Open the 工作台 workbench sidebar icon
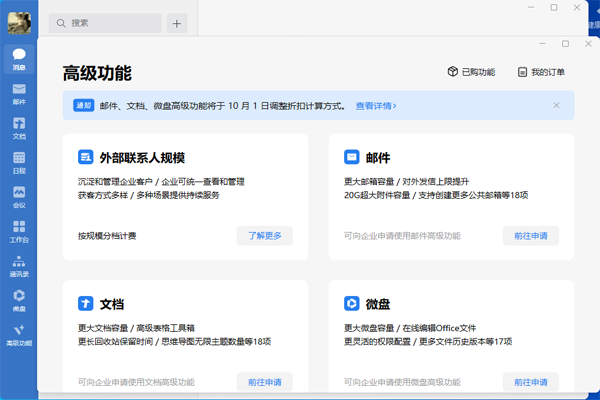600x400 pixels. tap(19, 232)
